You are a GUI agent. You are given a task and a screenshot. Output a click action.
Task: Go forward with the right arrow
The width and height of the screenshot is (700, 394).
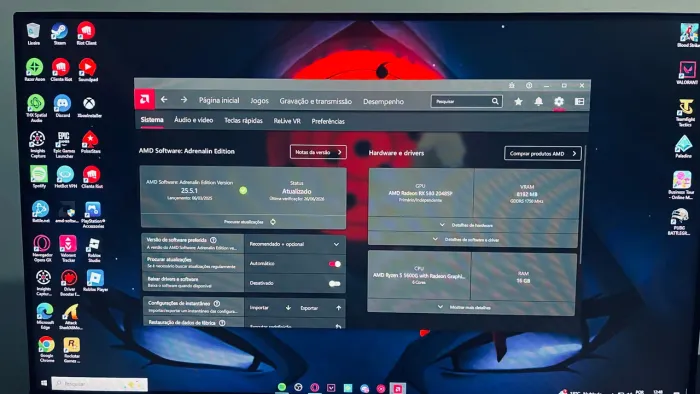tap(184, 100)
